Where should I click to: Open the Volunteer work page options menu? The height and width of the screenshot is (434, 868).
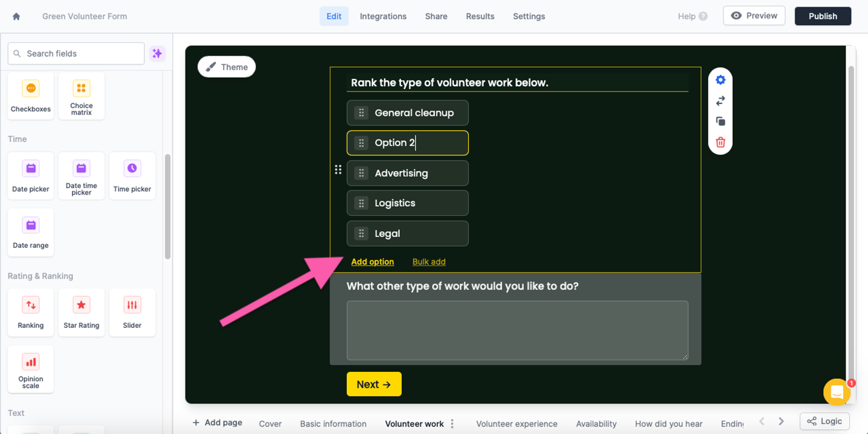(452, 424)
